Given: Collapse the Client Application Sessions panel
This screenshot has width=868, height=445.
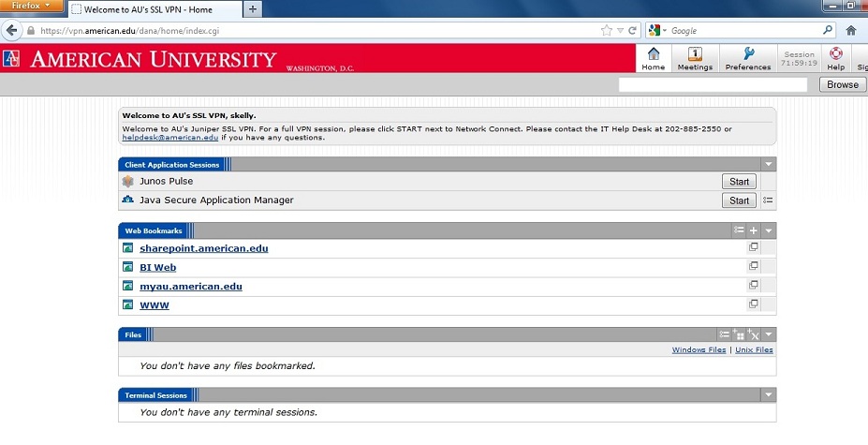Looking at the screenshot, I should tap(769, 164).
